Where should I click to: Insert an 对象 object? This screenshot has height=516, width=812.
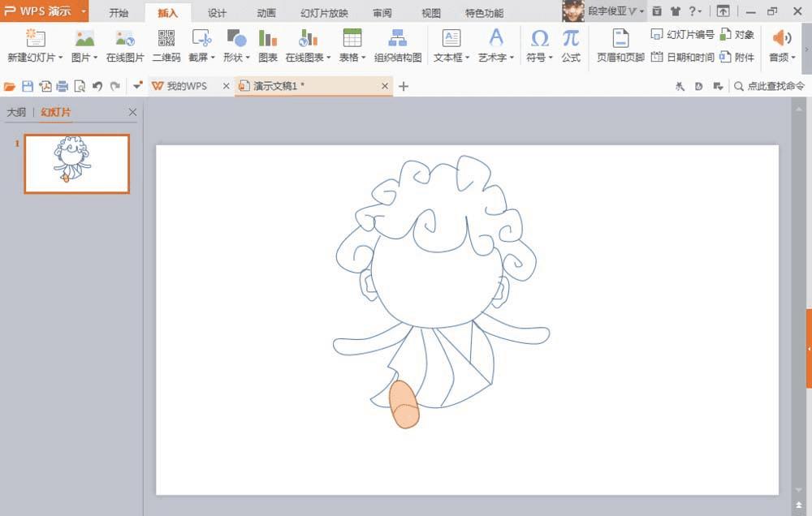click(x=737, y=35)
